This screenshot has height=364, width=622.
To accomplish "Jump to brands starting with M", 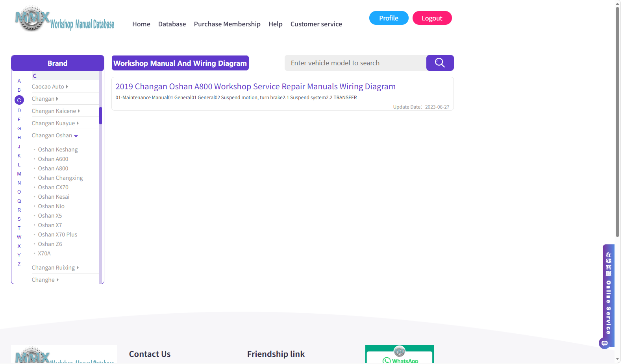I will [x=19, y=174].
